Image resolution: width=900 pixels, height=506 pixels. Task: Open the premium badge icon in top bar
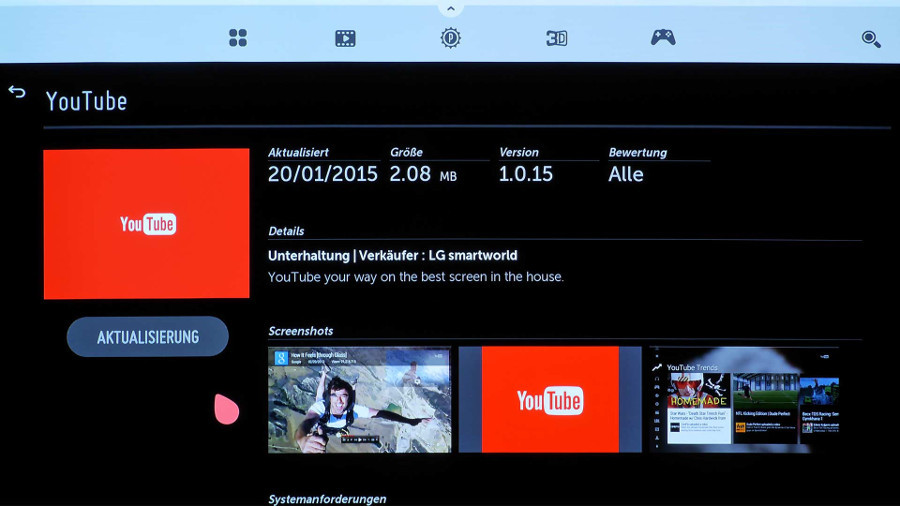coord(451,38)
